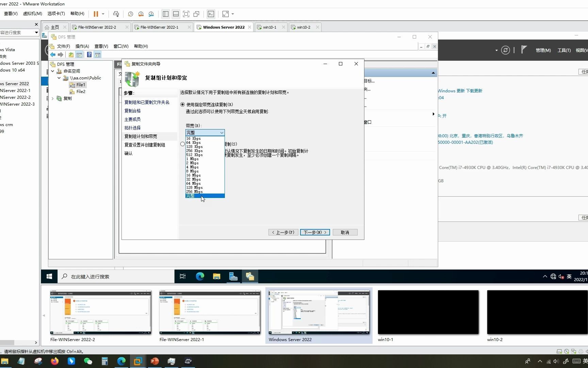Open the VMware 选项卡(T) menu

tap(56, 14)
